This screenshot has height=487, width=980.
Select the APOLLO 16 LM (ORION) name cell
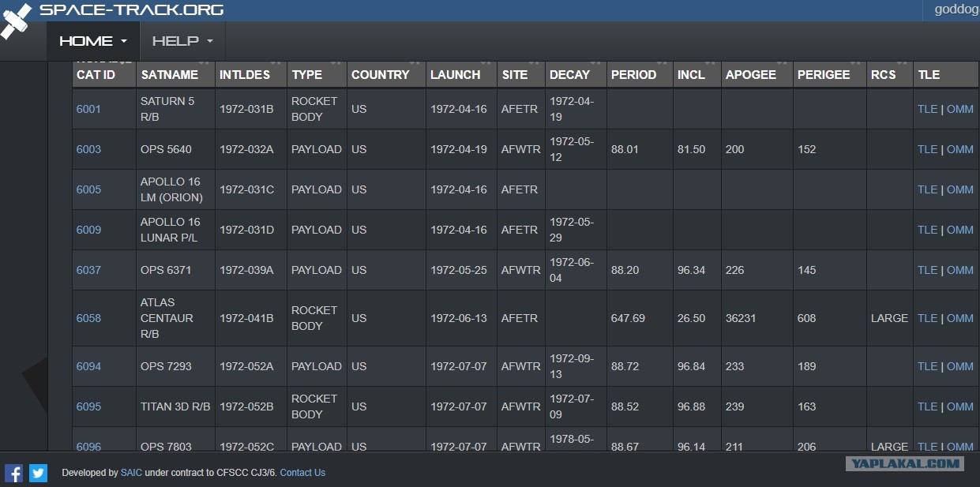(175, 189)
